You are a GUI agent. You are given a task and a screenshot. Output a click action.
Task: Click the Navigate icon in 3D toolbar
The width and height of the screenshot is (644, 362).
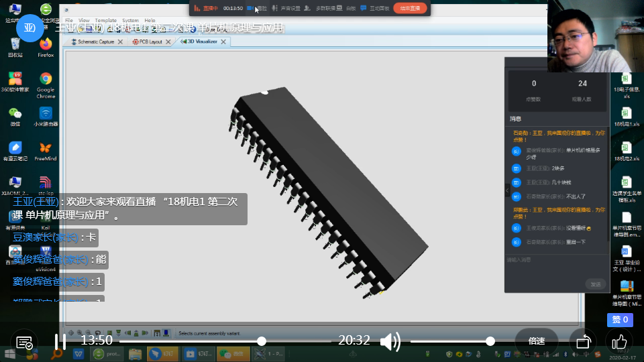click(71, 333)
